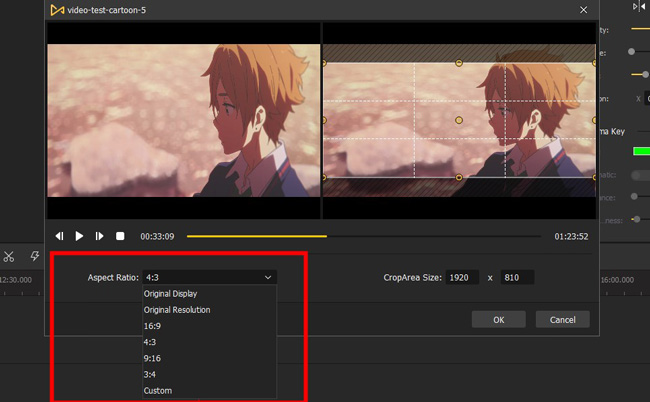Screen dimensions: 650x402
Task: Click the green chroma key color swatch
Action: [641, 151]
